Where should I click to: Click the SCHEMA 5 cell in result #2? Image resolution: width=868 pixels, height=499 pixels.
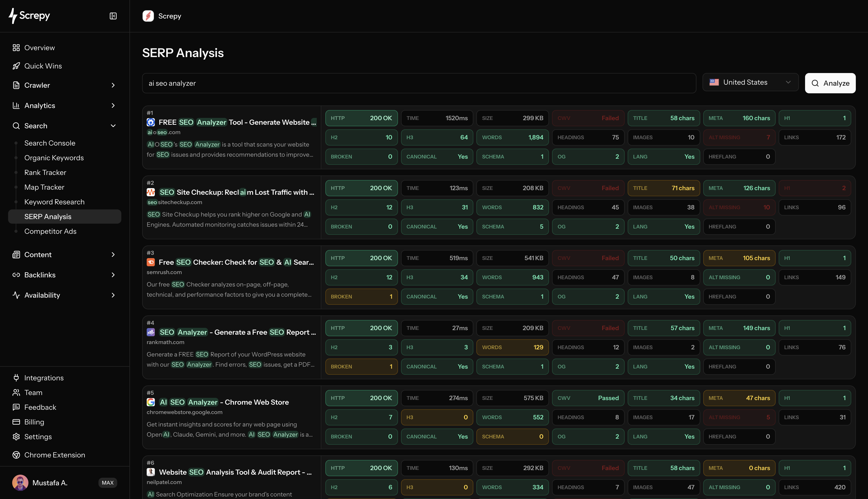pyautogui.click(x=512, y=226)
